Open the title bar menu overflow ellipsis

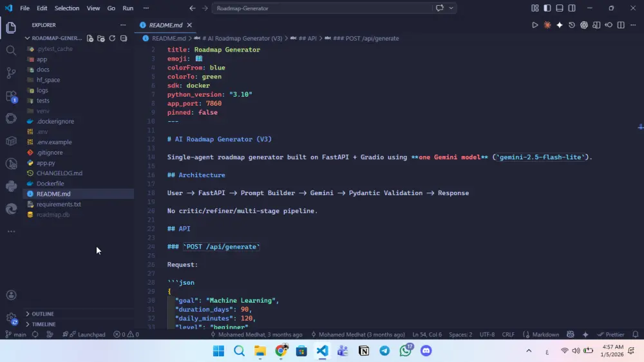[146, 8]
